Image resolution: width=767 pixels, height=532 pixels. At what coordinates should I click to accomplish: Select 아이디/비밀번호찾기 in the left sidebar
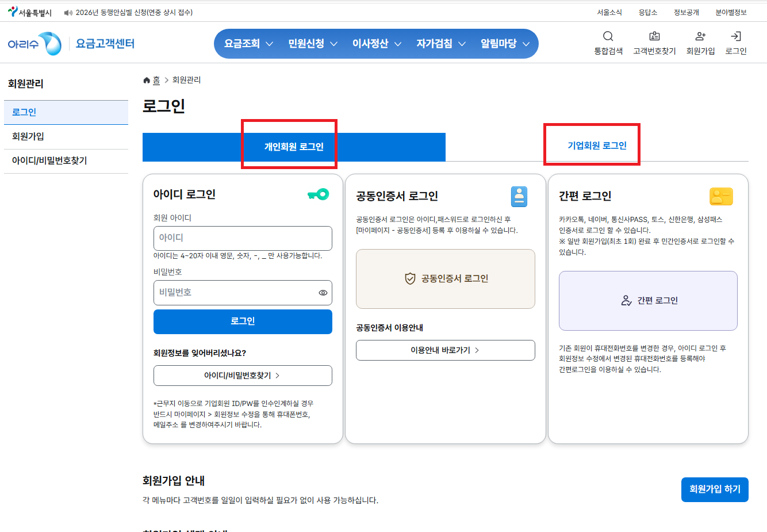coord(66,160)
